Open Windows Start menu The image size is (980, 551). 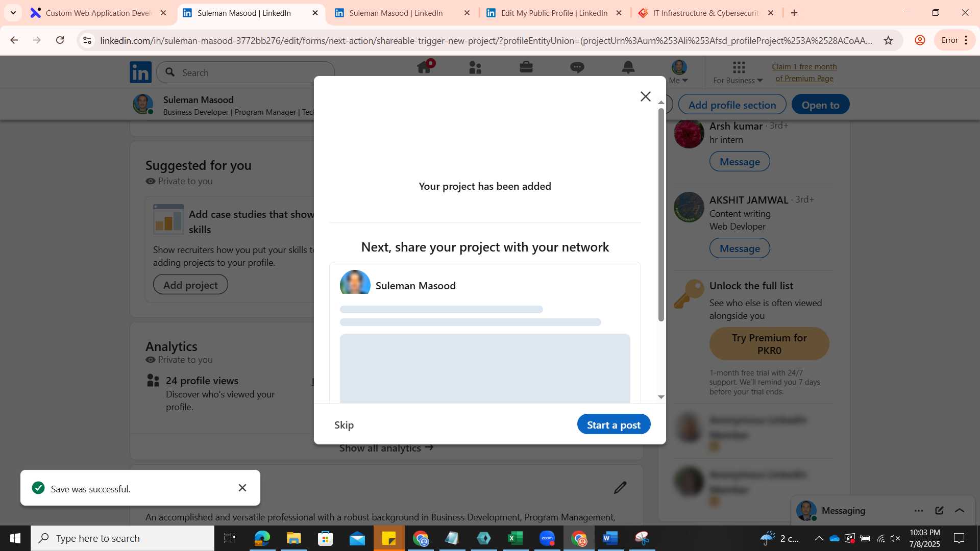[x=15, y=538]
